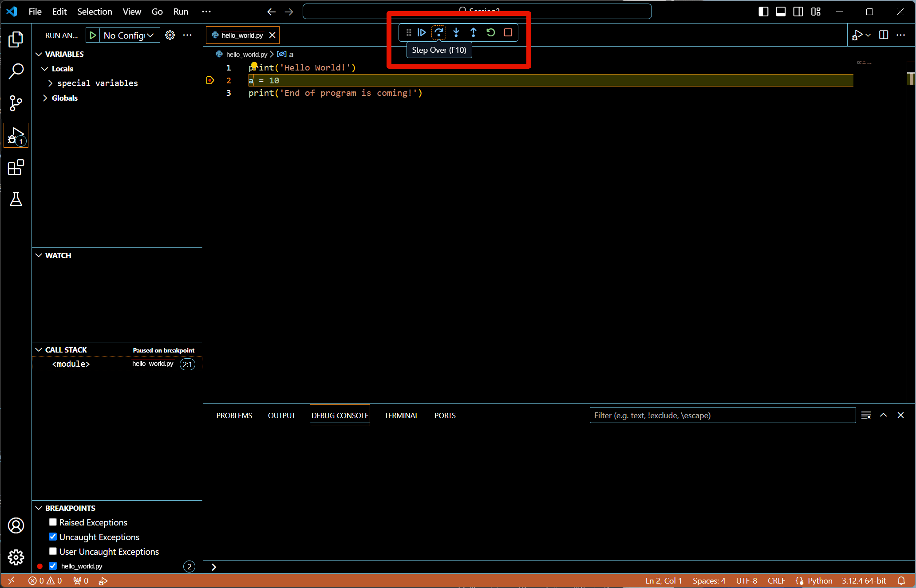Viewport: 916px width, 588px height.
Task: Open the Extensions view
Action: [16, 168]
